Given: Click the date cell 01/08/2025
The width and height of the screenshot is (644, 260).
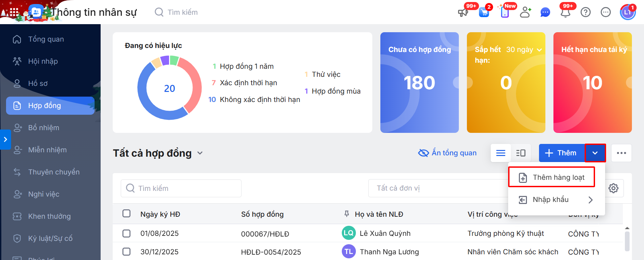Looking at the screenshot, I should [x=160, y=233].
